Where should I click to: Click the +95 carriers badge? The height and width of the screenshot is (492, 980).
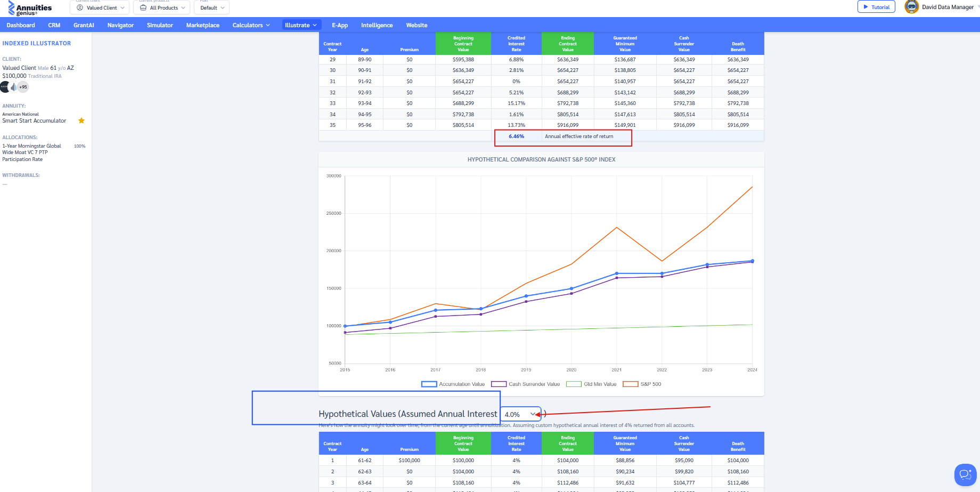23,87
